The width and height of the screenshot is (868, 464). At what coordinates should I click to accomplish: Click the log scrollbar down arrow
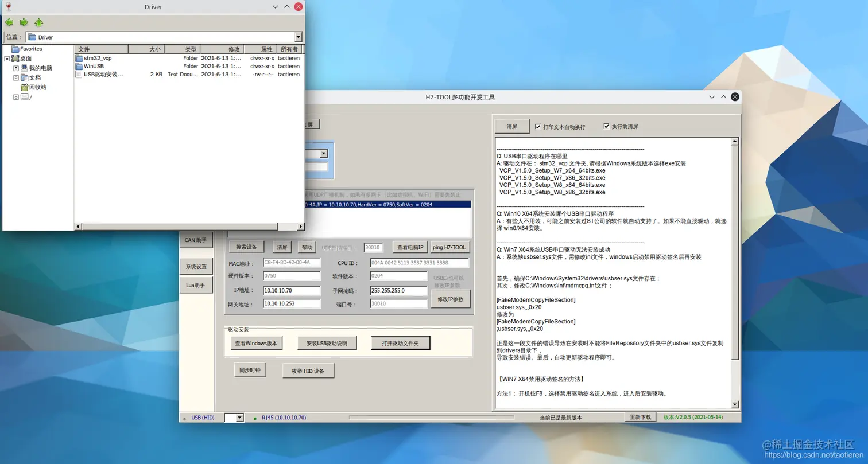735,405
